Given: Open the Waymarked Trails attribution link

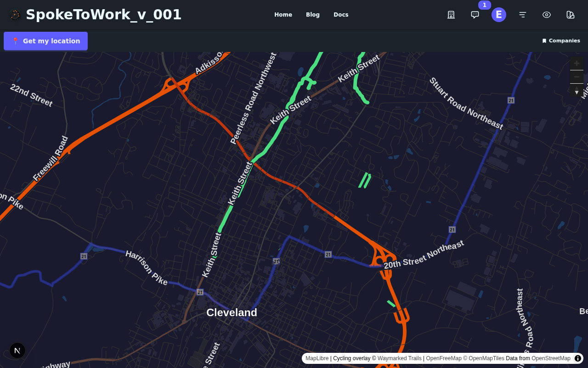Looking at the screenshot, I should (x=399, y=358).
